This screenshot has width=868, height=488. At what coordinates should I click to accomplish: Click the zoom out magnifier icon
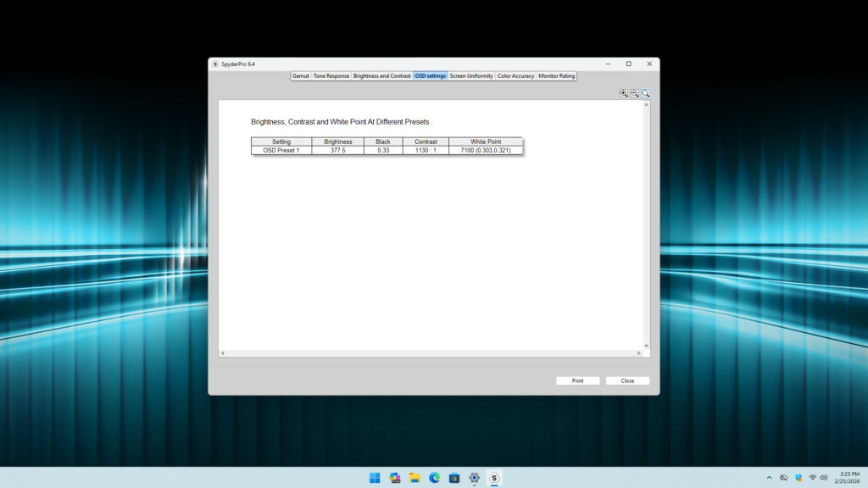coord(635,93)
